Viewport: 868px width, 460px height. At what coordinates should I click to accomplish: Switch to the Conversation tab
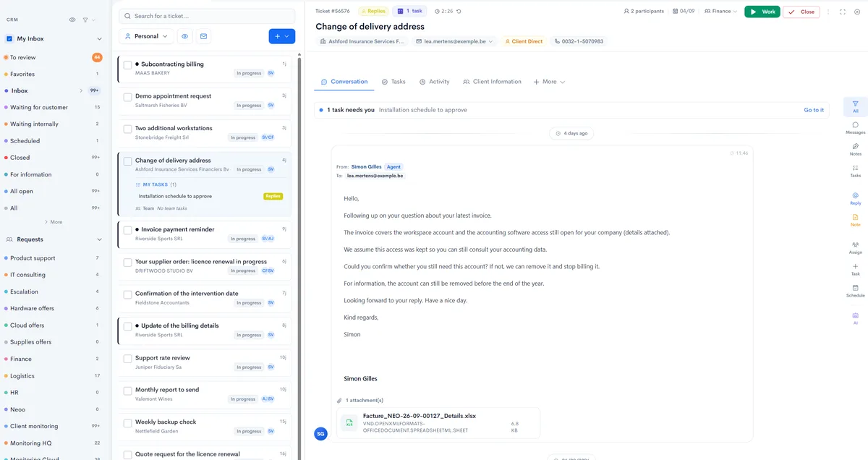pos(344,82)
